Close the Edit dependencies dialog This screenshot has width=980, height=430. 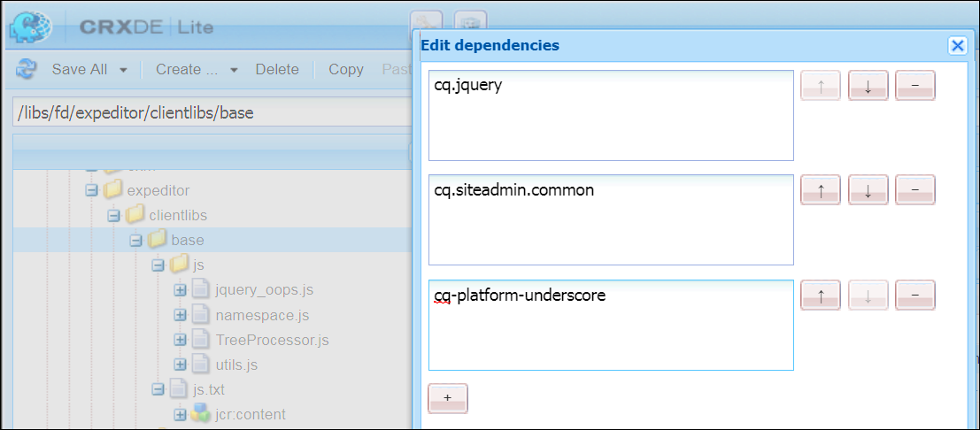956,46
